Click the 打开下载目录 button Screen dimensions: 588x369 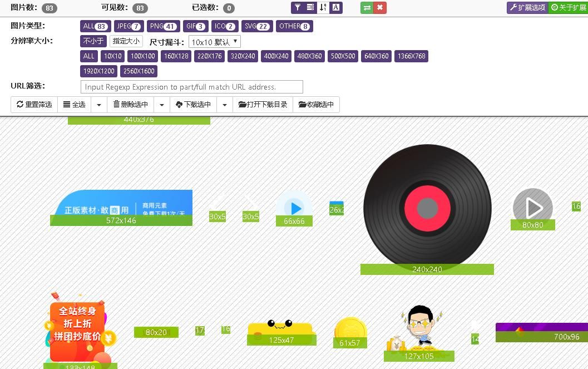point(263,104)
